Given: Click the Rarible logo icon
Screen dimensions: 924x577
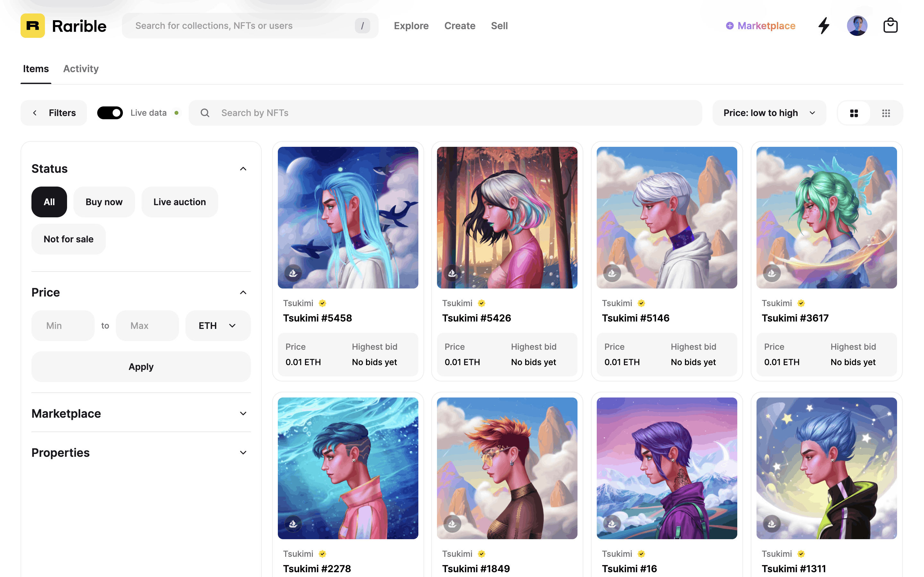Looking at the screenshot, I should click(32, 26).
